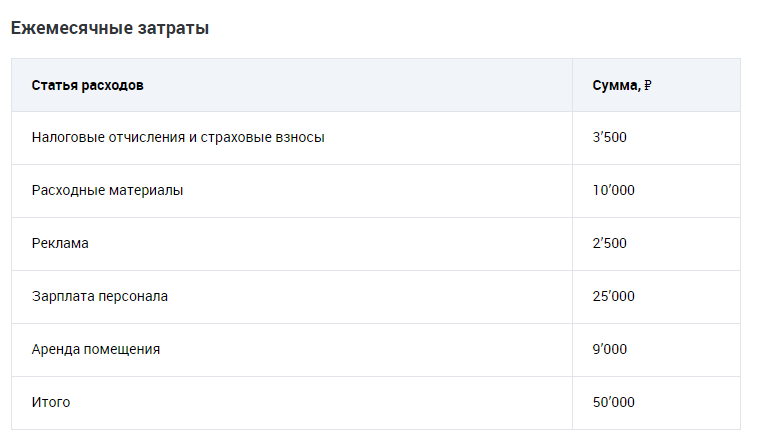Viewport: 758px width, 442px height.
Task: Select the 3'500 amount cell
Action: [x=609, y=137]
